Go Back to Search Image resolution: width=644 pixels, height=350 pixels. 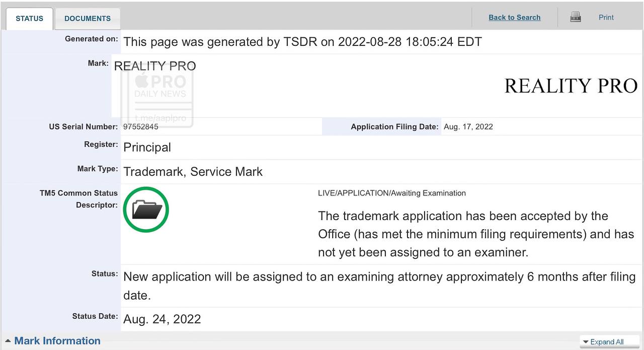pyautogui.click(x=514, y=17)
